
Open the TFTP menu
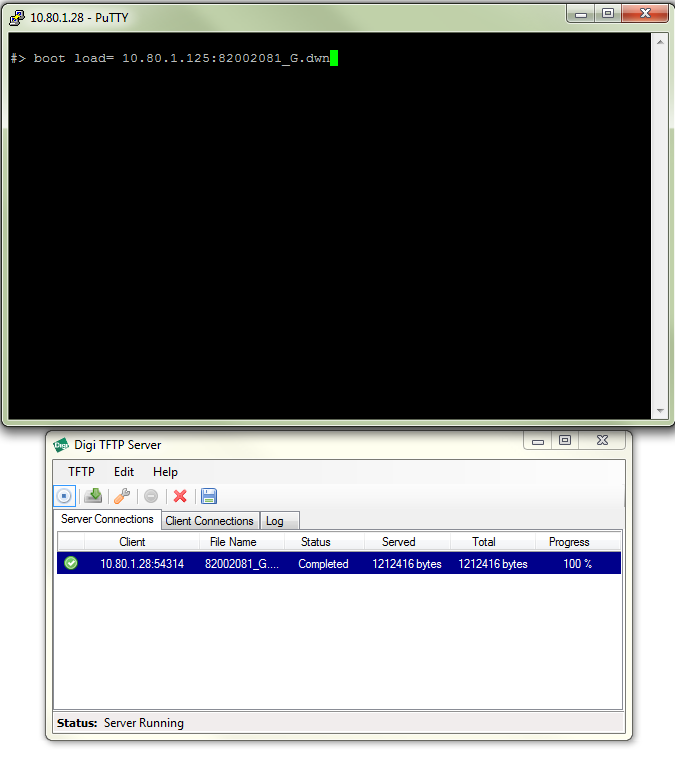[x=81, y=472]
